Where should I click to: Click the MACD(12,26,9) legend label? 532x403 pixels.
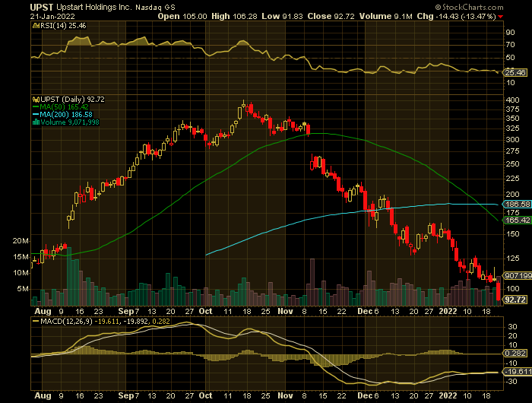click(x=66, y=321)
